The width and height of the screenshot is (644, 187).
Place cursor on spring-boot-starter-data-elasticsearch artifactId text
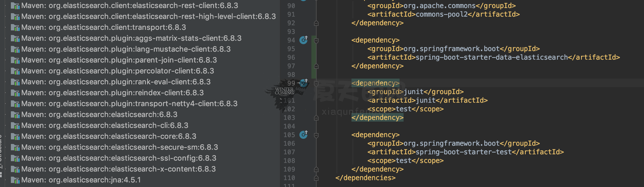coord(491,57)
